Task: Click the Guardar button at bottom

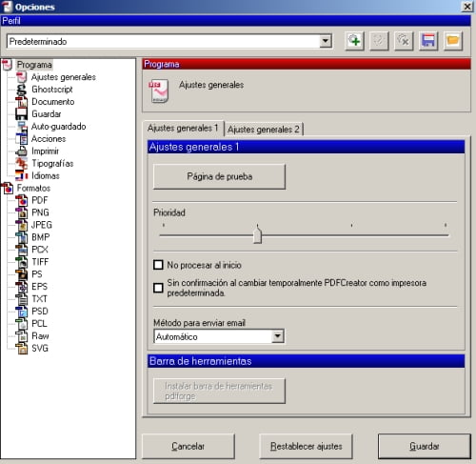Action: pos(425,446)
